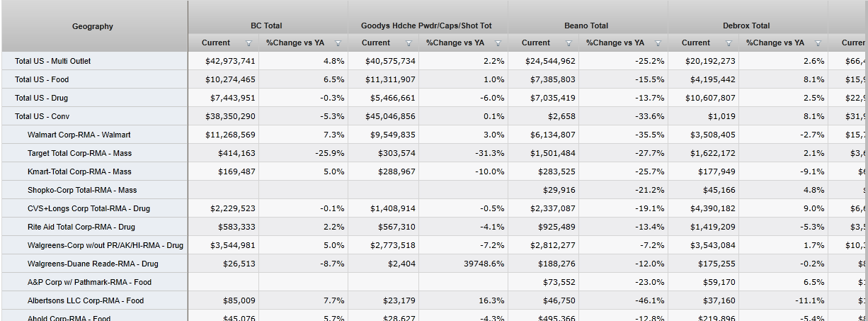This screenshot has width=868, height=321.
Task: Select Goodys Hdche Pwdr/Caps/Shot Tot header
Action: 426,26
